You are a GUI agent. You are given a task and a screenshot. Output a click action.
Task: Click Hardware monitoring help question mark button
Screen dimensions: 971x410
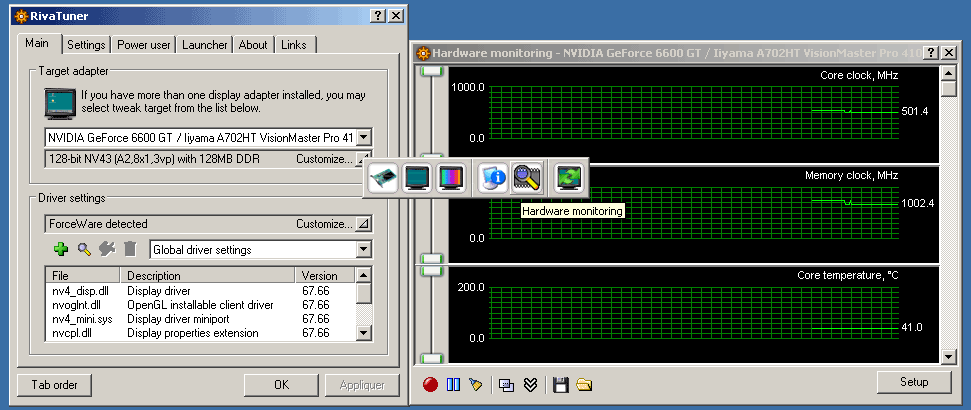(931, 53)
